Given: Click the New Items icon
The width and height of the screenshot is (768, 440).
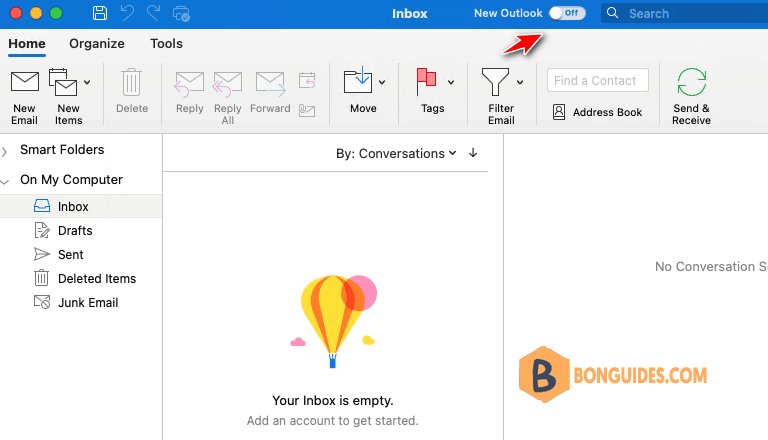Looking at the screenshot, I should tap(63, 82).
